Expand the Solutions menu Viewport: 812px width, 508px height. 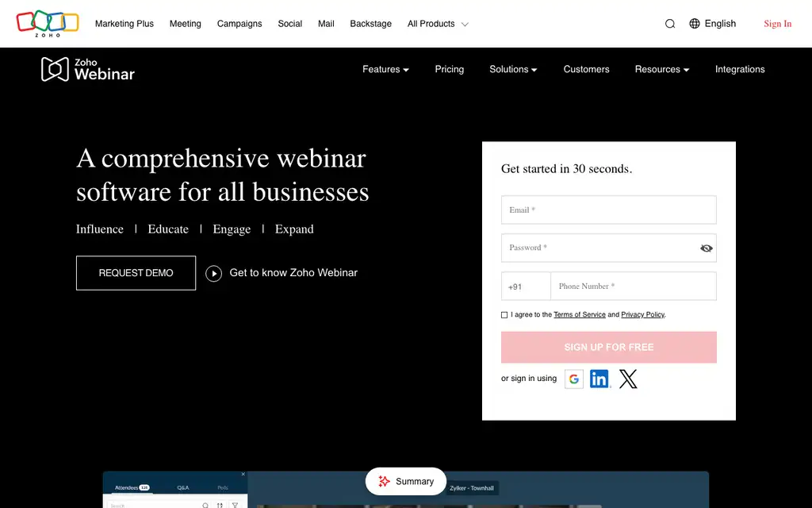513,70
